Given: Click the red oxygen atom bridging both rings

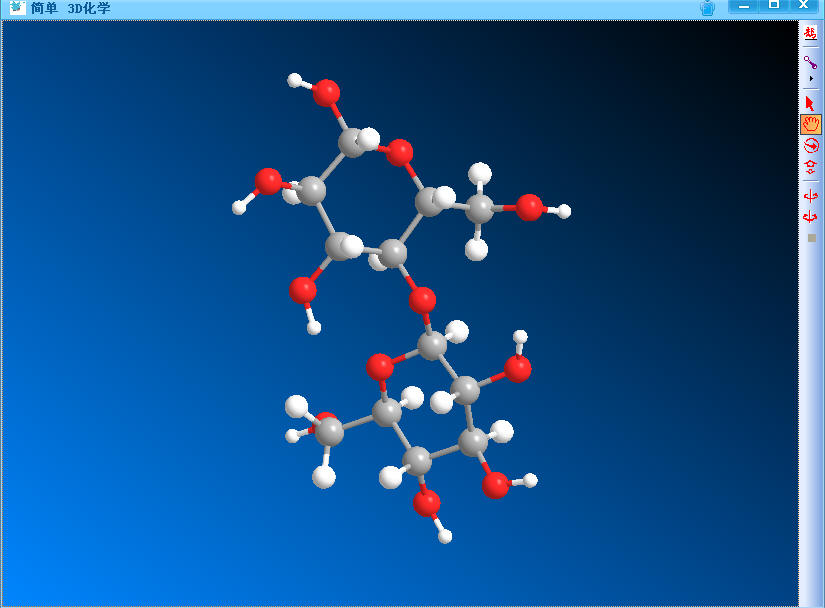Looking at the screenshot, I should tap(423, 299).
